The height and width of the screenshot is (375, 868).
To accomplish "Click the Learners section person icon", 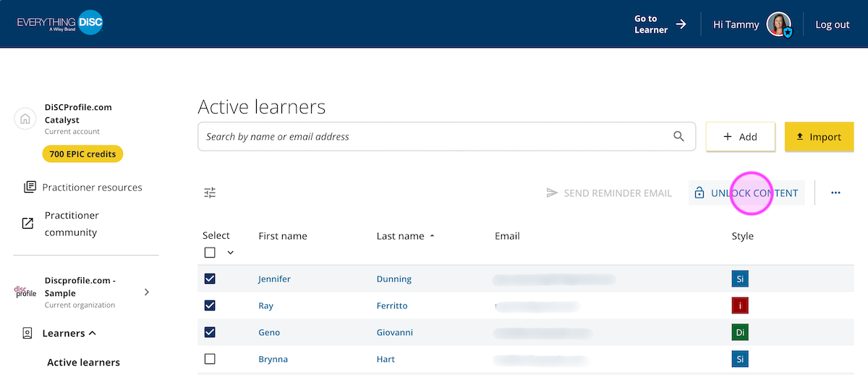I will [27, 333].
